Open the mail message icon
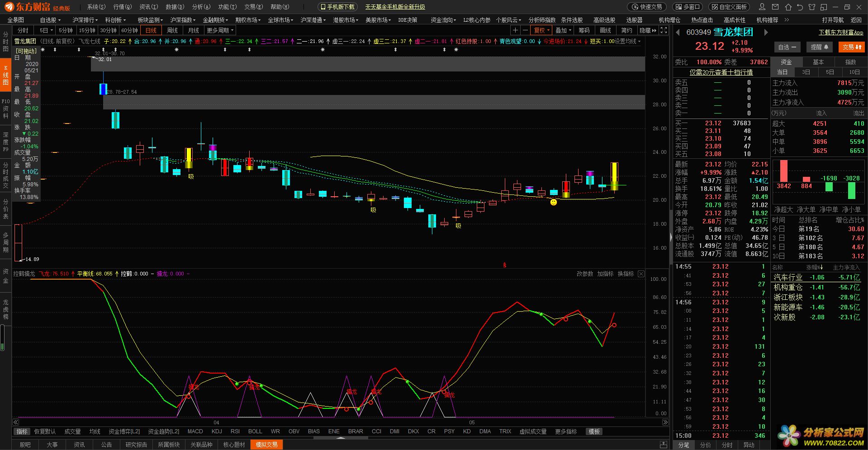Viewport: 868px width, 450px height. coord(776,7)
